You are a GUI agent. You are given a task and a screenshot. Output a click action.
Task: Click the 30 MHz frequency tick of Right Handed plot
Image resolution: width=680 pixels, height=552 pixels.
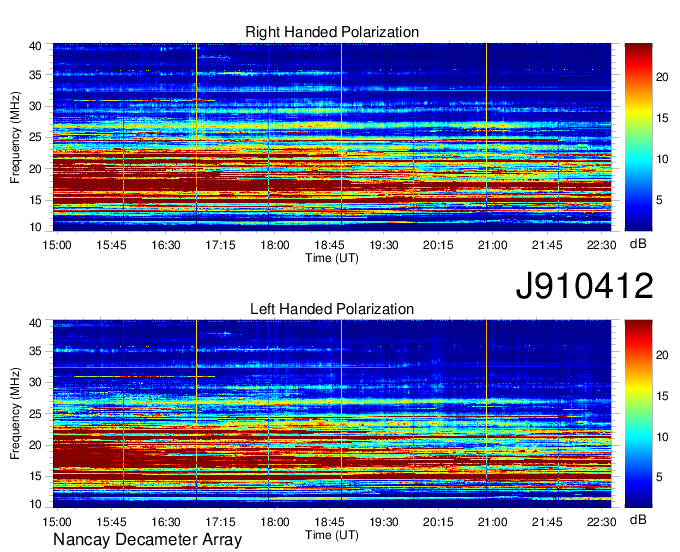pos(35,106)
